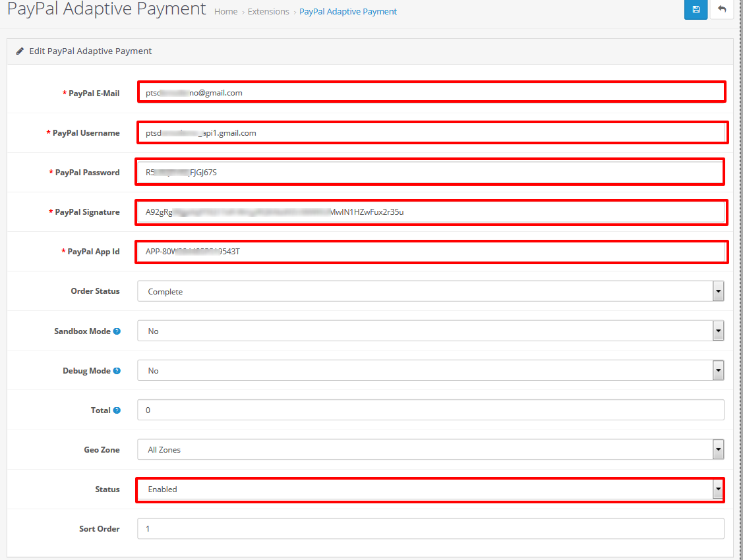Focus the PayPal App Id field
Viewport: 743px width, 560px height.
[x=431, y=252]
